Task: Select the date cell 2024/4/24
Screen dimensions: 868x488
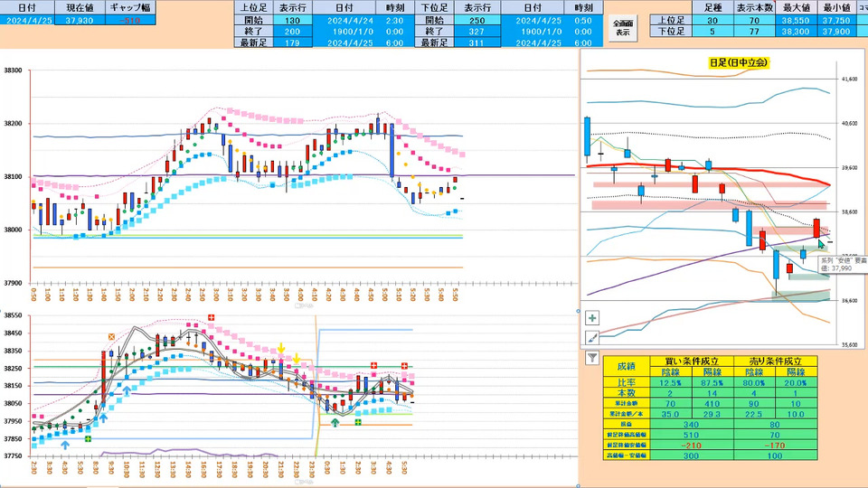Action: [344, 21]
